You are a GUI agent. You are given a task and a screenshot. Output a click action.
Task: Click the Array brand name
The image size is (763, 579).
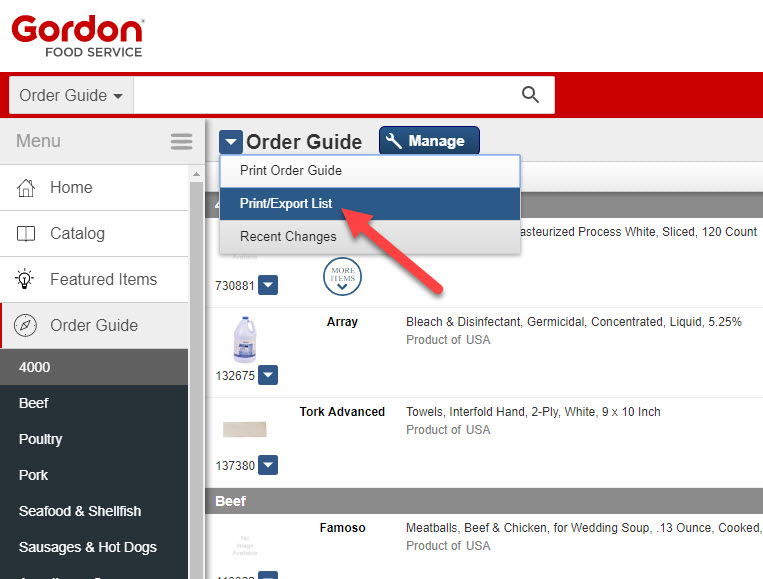[342, 322]
